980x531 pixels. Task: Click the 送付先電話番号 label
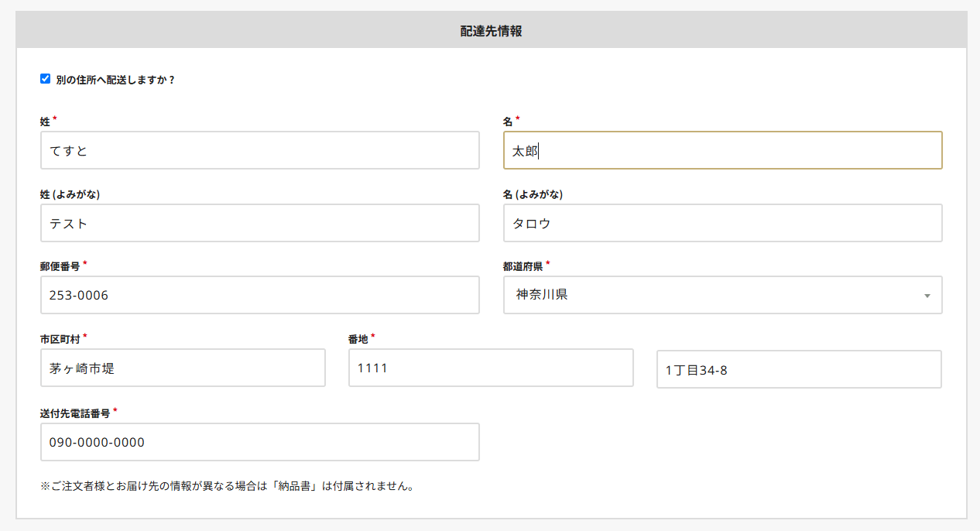tap(74, 413)
